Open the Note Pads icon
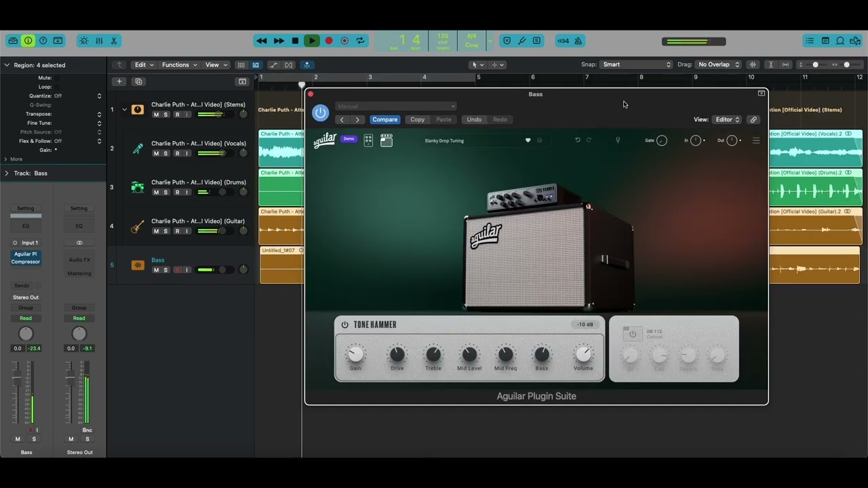868x488 pixels. click(825, 41)
